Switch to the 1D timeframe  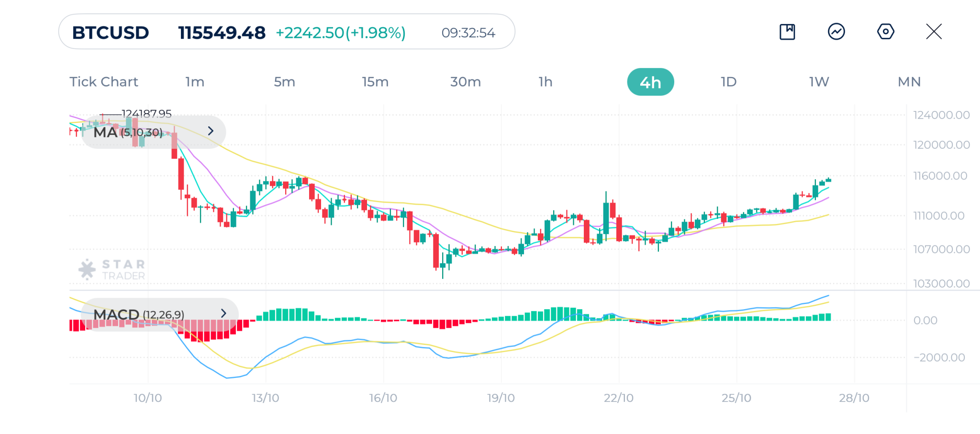pos(728,82)
